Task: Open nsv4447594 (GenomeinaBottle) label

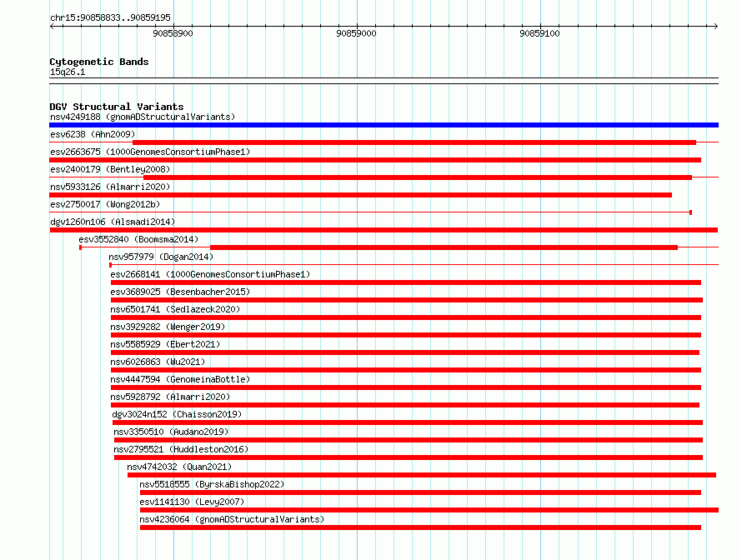Action: (180, 379)
